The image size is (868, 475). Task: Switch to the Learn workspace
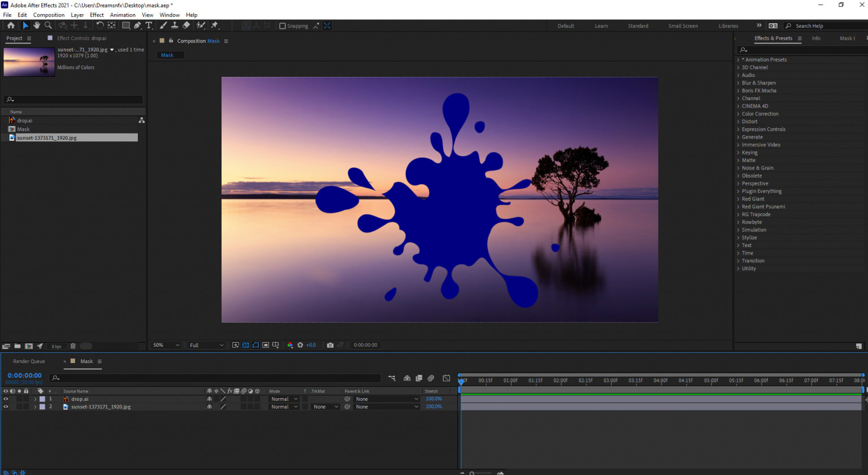[601, 26]
